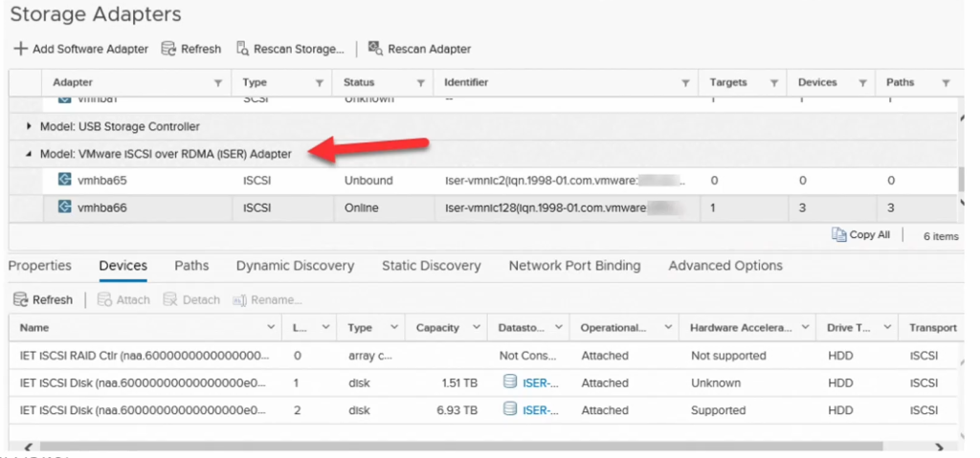The height and width of the screenshot is (458, 980).
Task: Expand Model: USB Storage Controller group
Action: (x=29, y=126)
